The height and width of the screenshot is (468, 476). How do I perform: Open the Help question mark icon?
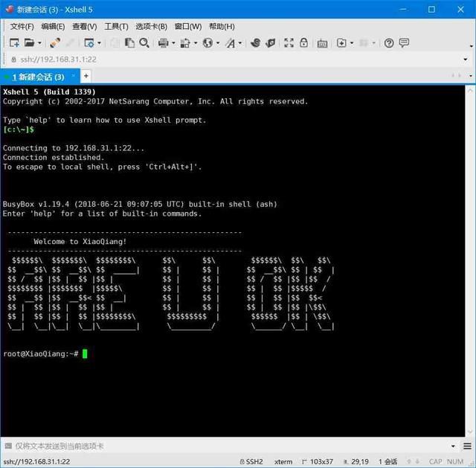point(389,43)
